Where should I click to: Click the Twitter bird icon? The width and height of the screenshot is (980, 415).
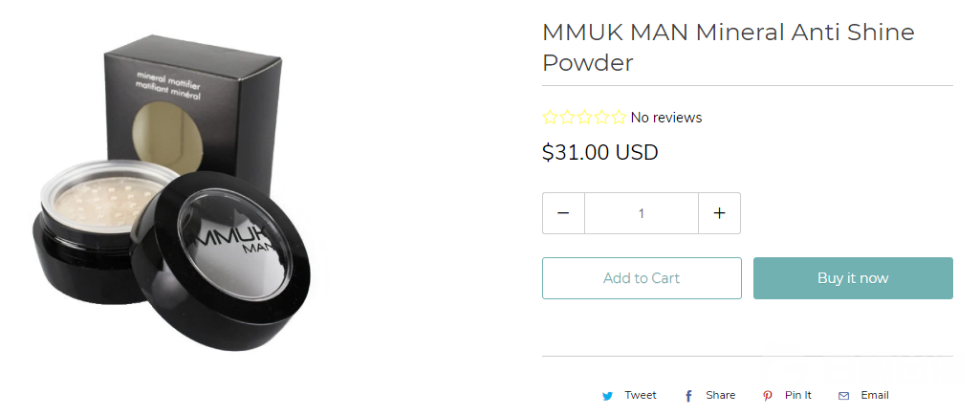pos(608,396)
